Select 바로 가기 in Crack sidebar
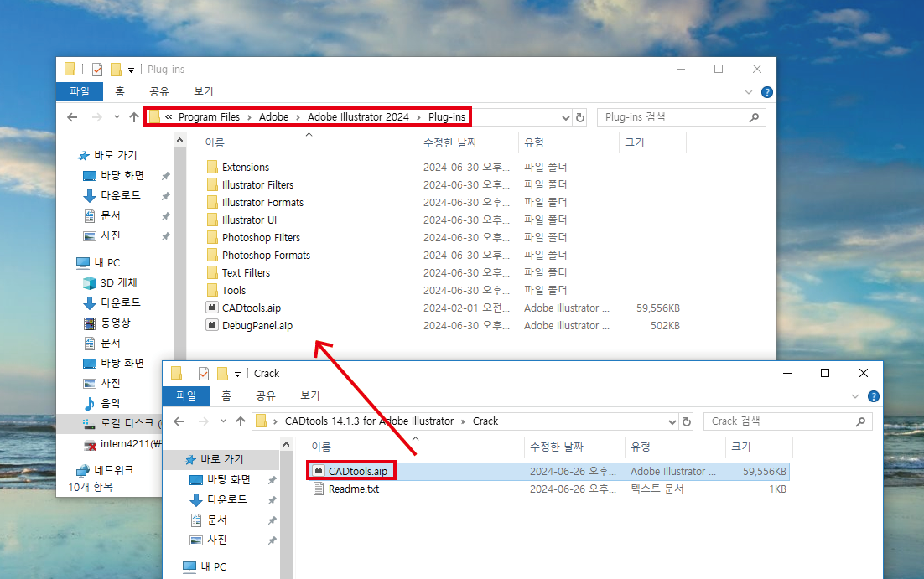924x579 pixels. [221, 459]
